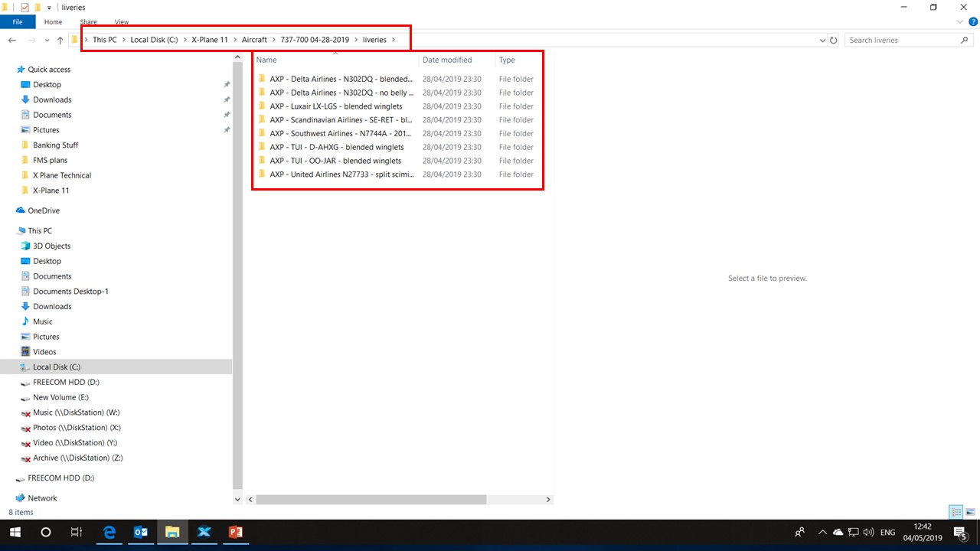Image resolution: width=980 pixels, height=551 pixels.
Task: Open Windows Start menu
Action: [15, 532]
